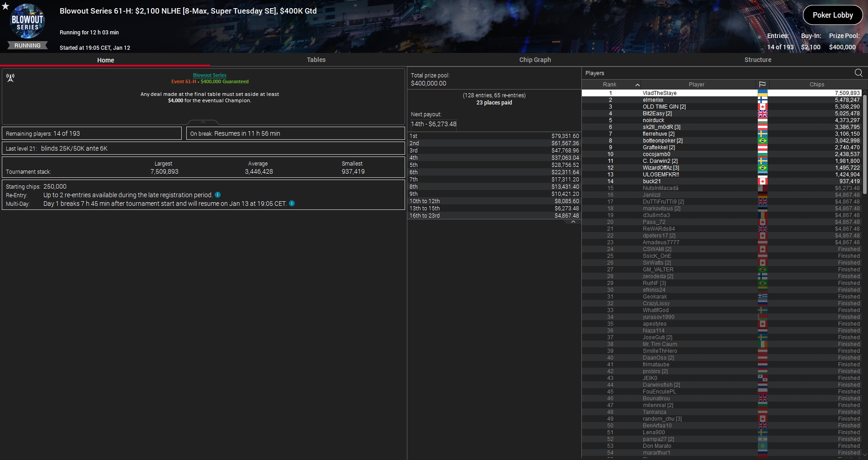
Task: Select player ULOSEMFKR!!
Action: (x=722, y=175)
